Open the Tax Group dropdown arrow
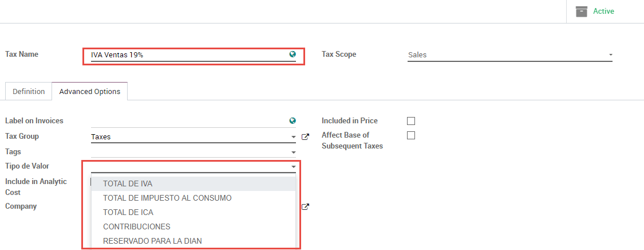Viewport: 644px width, 250px height. (x=293, y=138)
